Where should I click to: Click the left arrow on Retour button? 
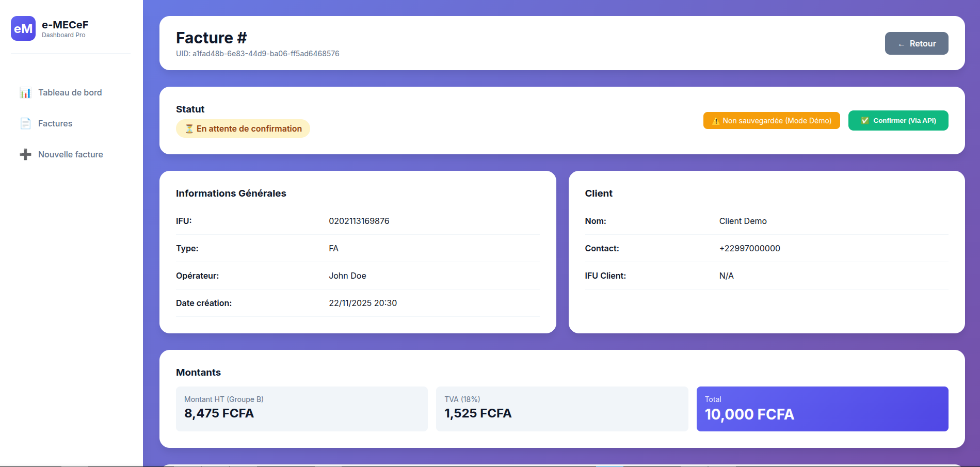tap(901, 44)
